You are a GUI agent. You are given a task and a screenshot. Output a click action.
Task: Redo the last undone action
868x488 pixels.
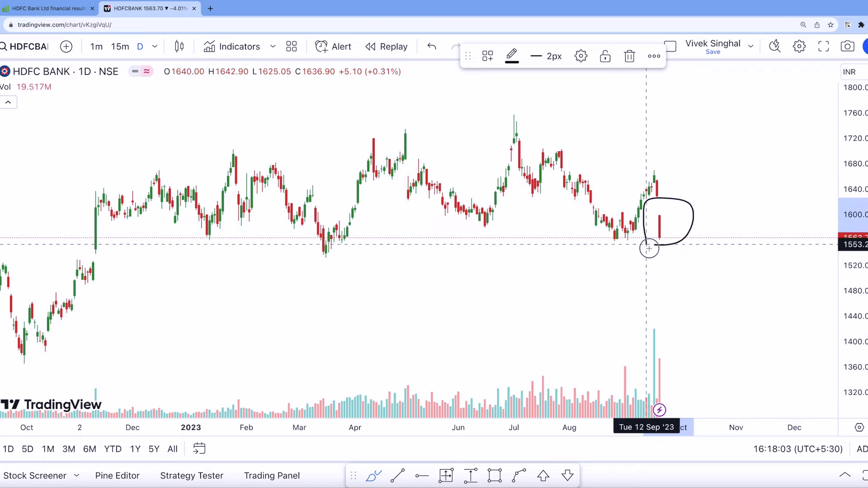pyautogui.click(x=455, y=47)
